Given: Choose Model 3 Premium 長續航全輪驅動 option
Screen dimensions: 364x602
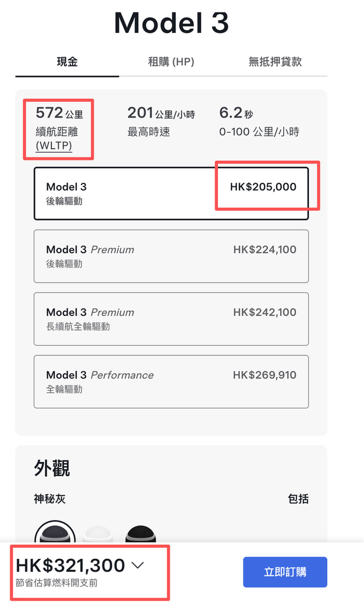Looking at the screenshot, I should (171, 319).
